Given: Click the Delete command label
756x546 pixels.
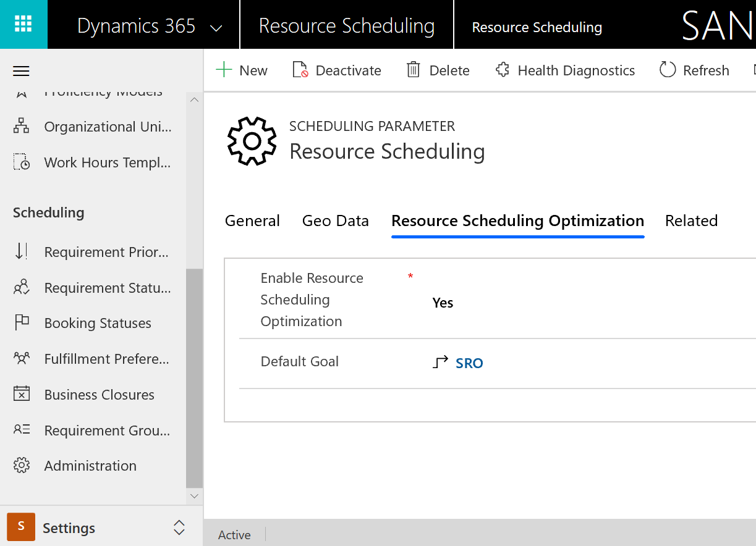Looking at the screenshot, I should [449, 70].
